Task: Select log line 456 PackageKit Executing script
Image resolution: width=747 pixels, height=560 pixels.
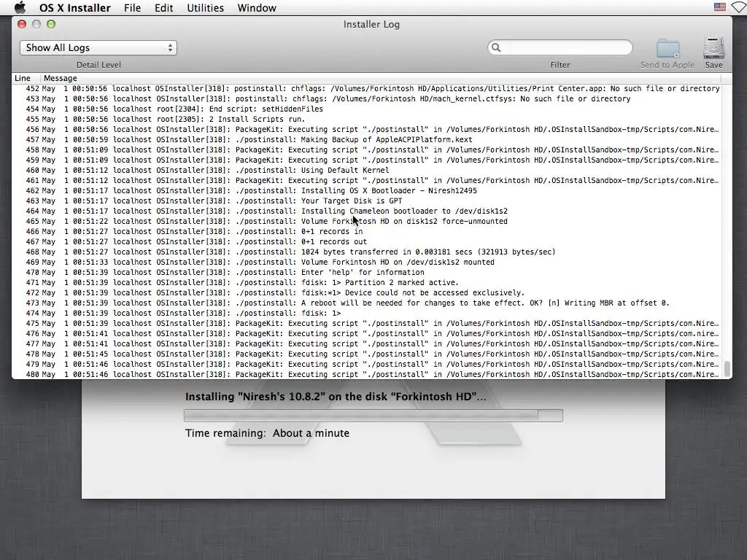Action: pyautogui.click(x=367, y=130)
